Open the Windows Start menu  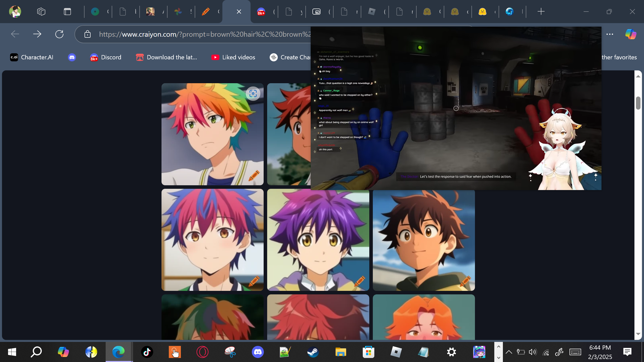tap(12, 352)
